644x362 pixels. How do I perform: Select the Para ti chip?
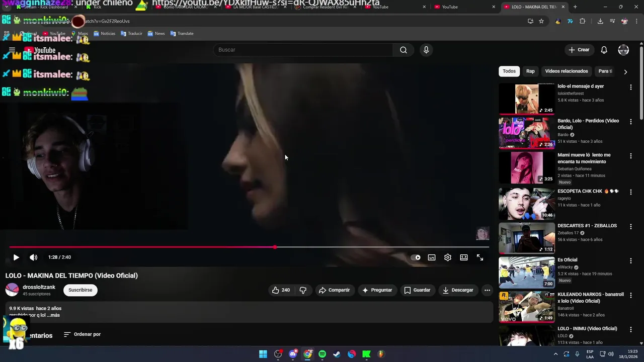pos(605,71)
